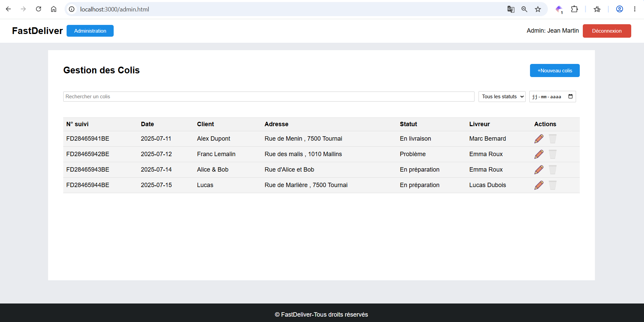Select tracking number FD28465941BE

click(88, 139)
